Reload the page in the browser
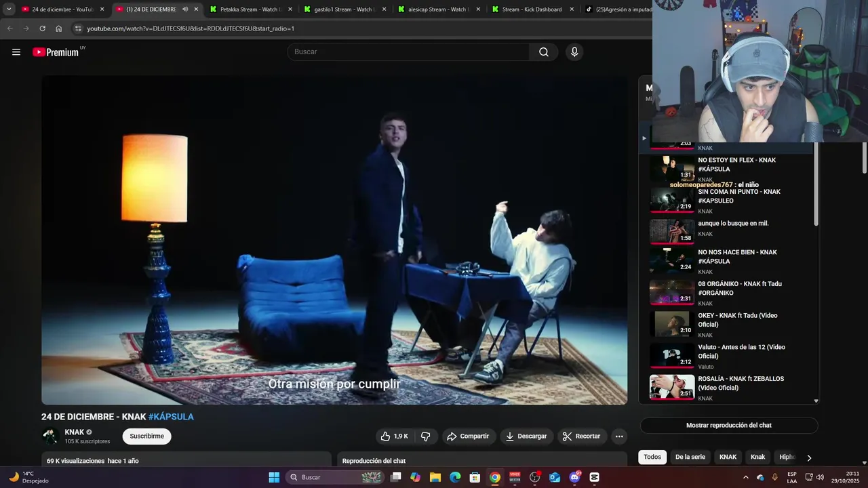Image resolution: width=868 pixels, height=488 pixels. 42,28
